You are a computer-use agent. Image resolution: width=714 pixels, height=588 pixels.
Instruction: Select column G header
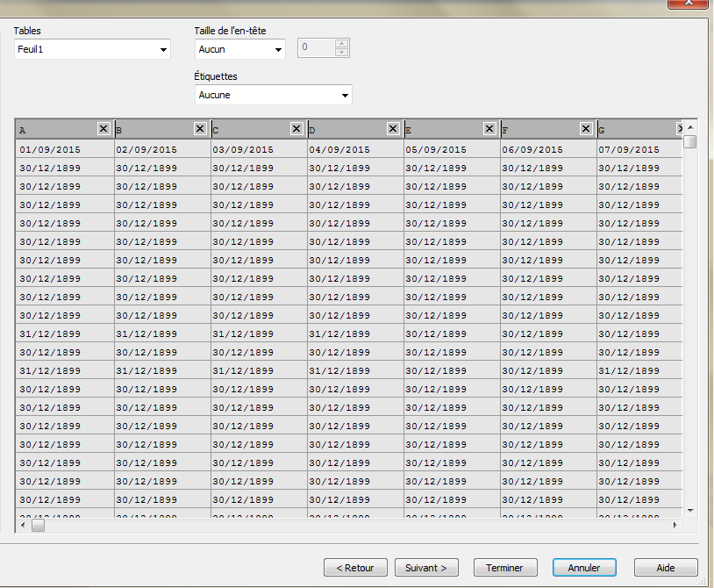tap(638, 130)
